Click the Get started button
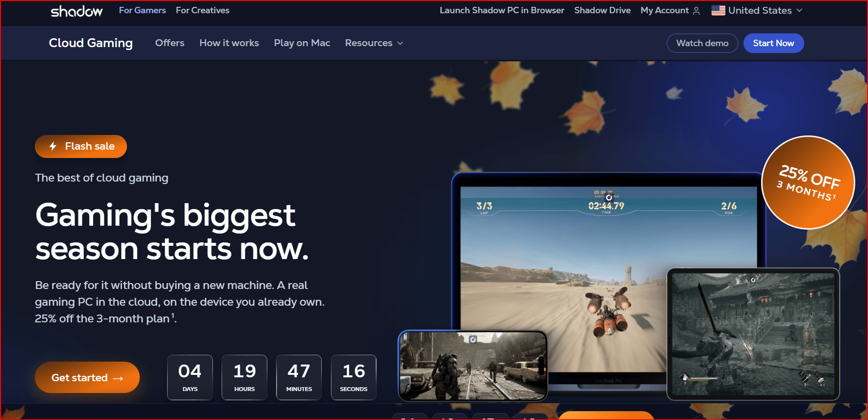This screenshot has width=868, height=420. (87, 377)
